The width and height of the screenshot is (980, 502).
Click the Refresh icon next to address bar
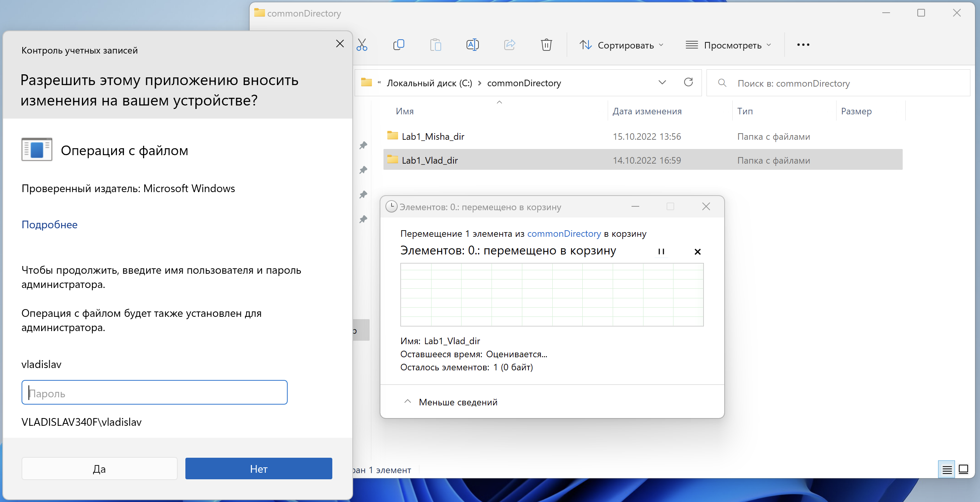[x=688, y=82]
